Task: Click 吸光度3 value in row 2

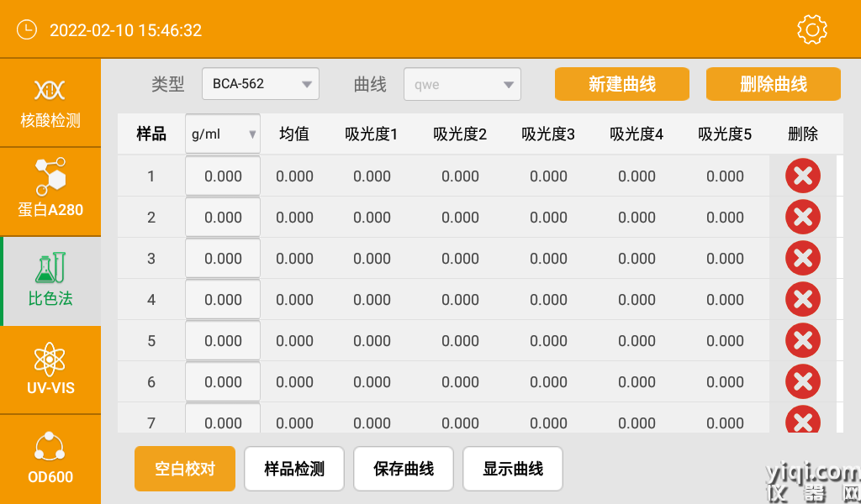Action: tap(548, 218)
